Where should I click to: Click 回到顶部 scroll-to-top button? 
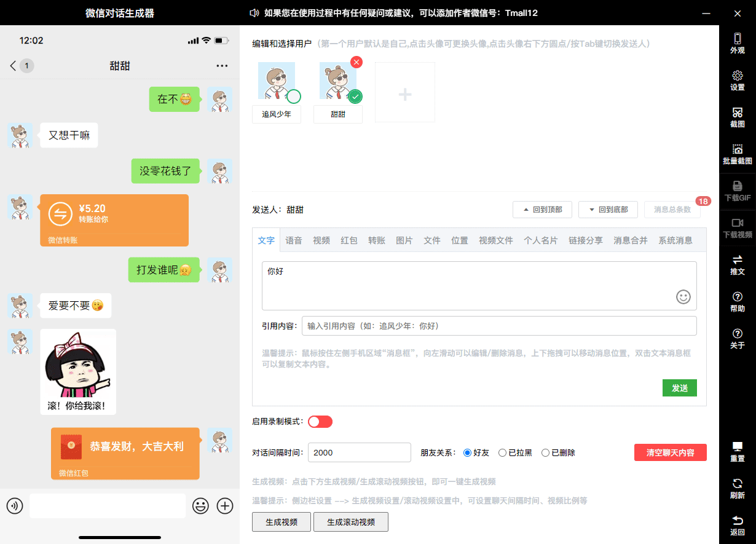(542, 210)
